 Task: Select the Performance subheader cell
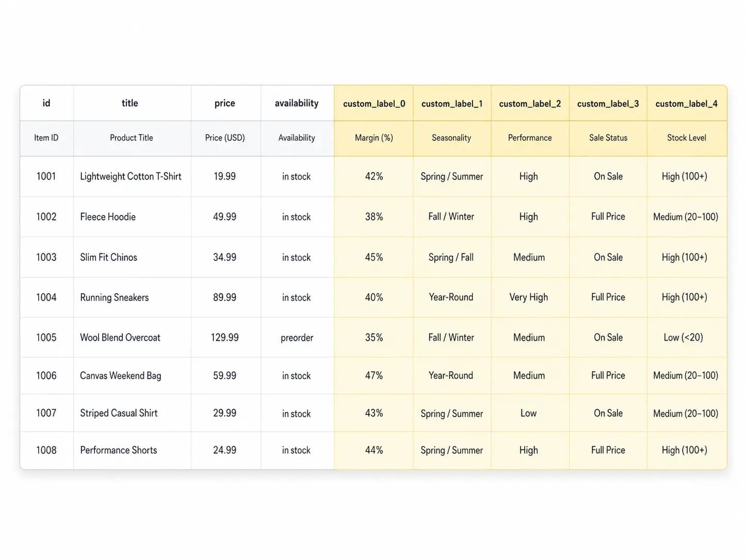click(x=530, y=138)
